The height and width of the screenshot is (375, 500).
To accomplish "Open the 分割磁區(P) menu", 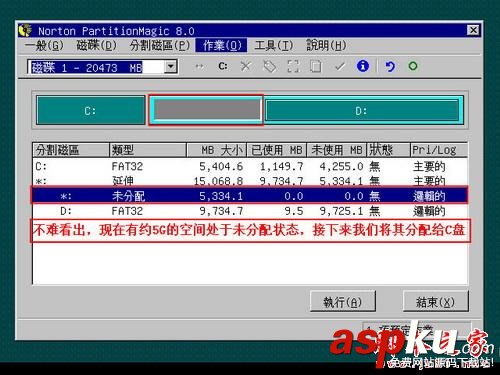I will coord(159,45).
